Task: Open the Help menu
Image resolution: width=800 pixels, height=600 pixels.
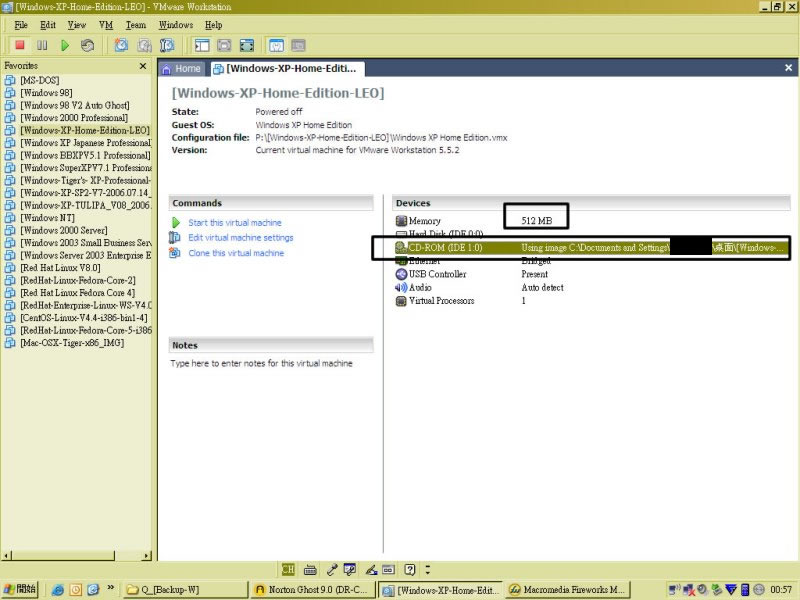Action: click(x=213, y=25)
